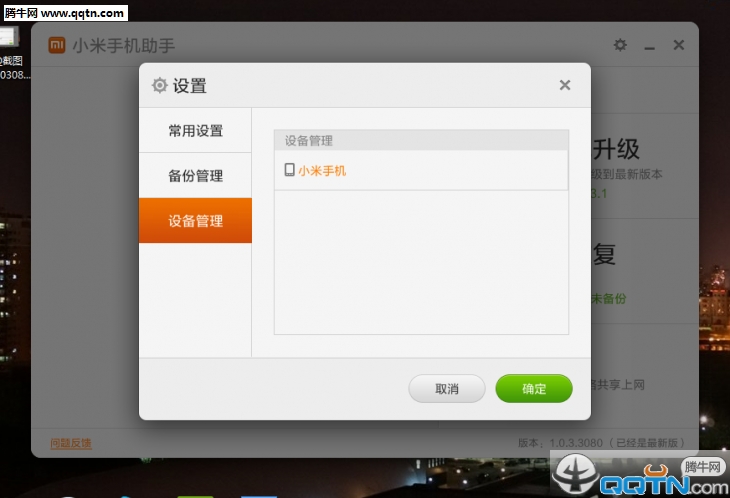Click the 设备管理 list header

tap(421, 141)
